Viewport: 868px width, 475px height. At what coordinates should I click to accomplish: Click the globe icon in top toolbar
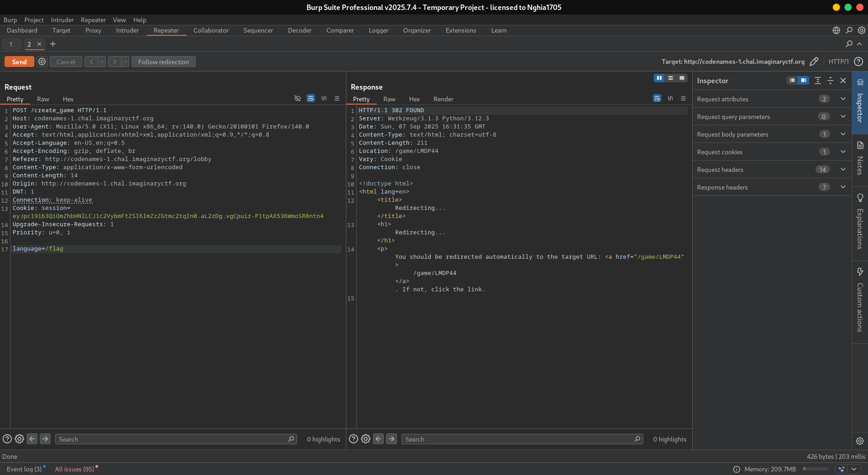point(836,30)
